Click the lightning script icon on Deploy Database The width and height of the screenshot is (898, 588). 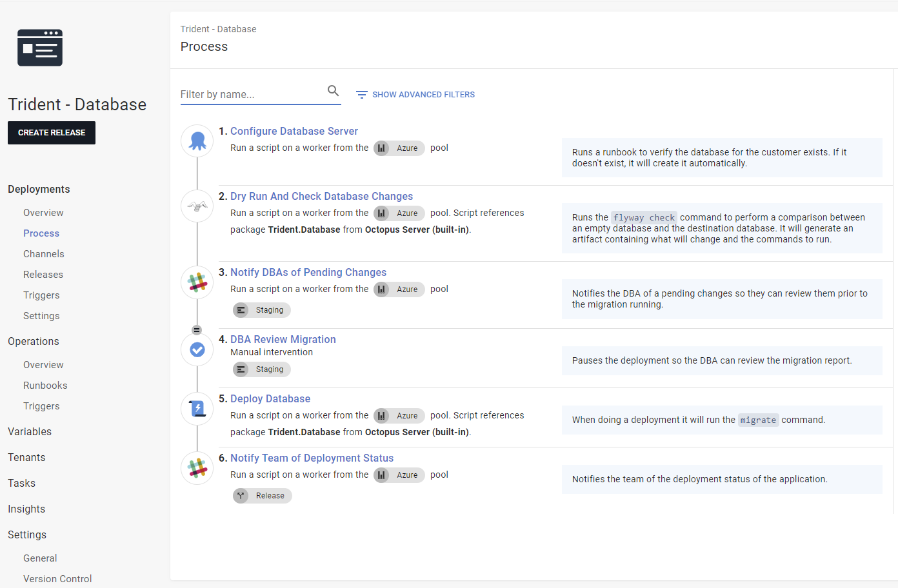[x=197, y=408]
